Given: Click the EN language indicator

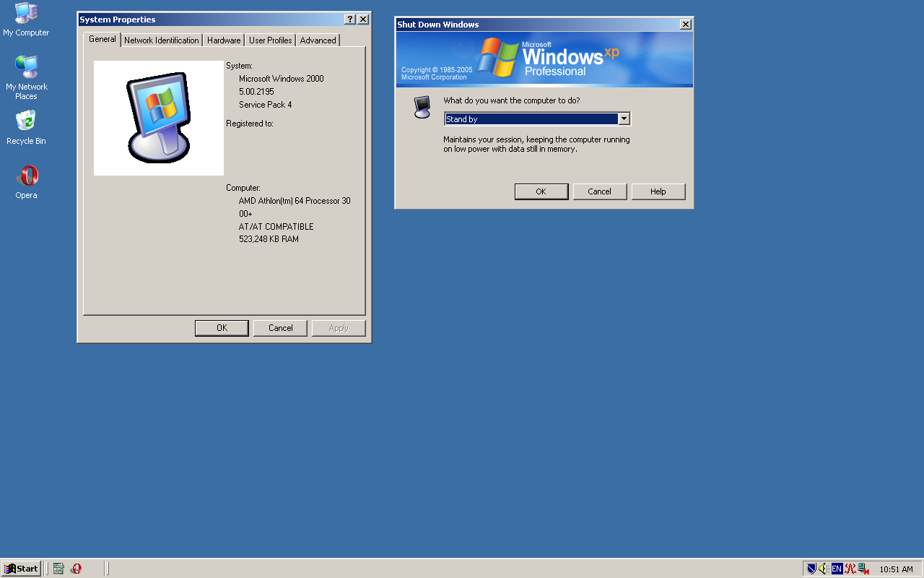Looking at the screenshot, I should click(837, 569).
